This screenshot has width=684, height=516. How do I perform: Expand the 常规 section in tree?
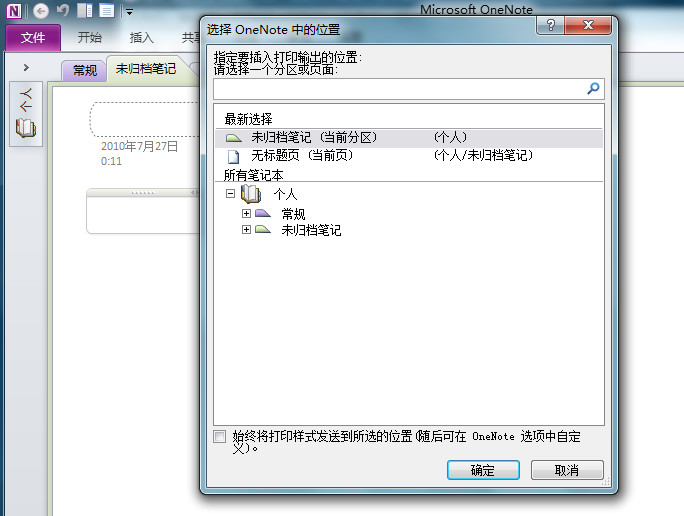[x=247, y=213]
